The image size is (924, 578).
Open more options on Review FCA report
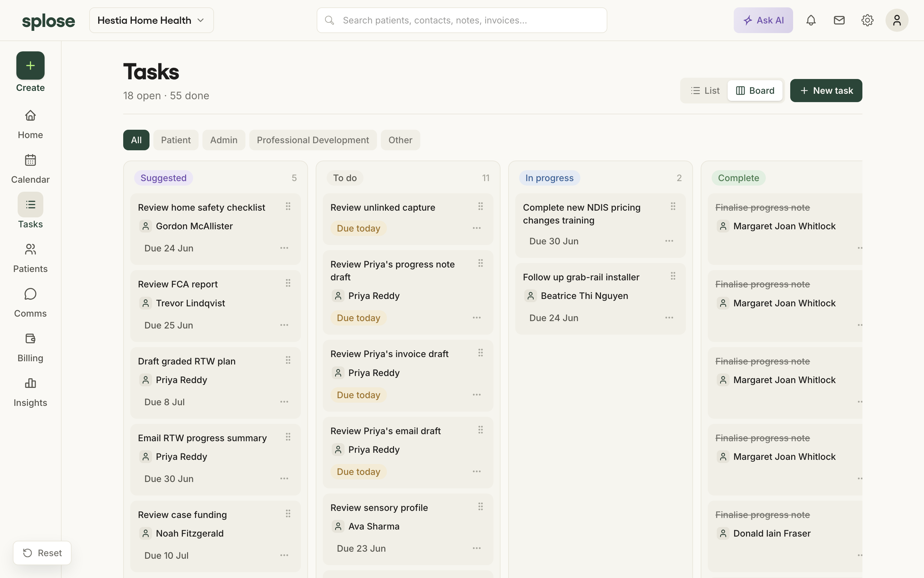[285, 325]
